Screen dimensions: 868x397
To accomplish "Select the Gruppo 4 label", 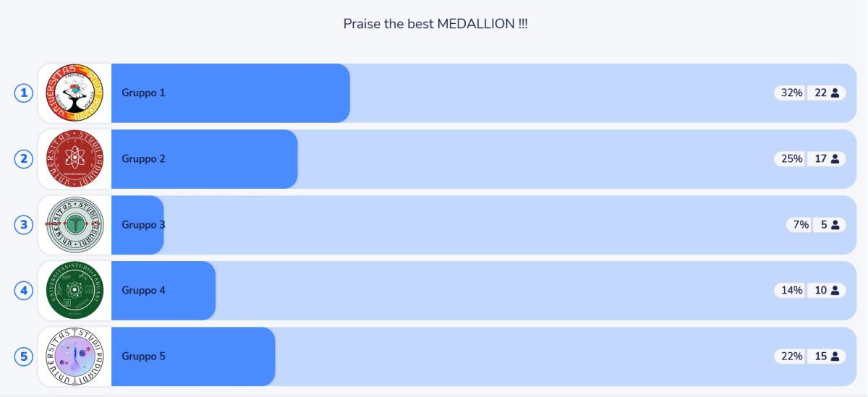I will point(143,291).
